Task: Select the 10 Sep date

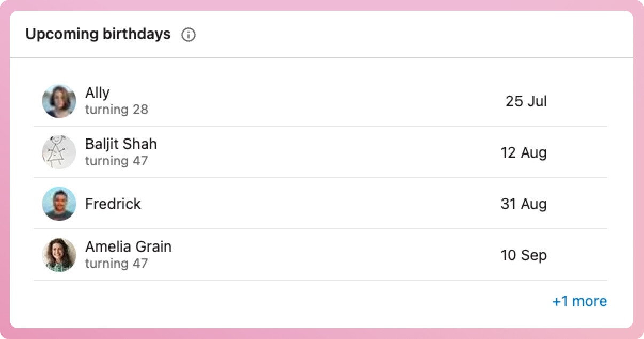Action: pos(523,255)
